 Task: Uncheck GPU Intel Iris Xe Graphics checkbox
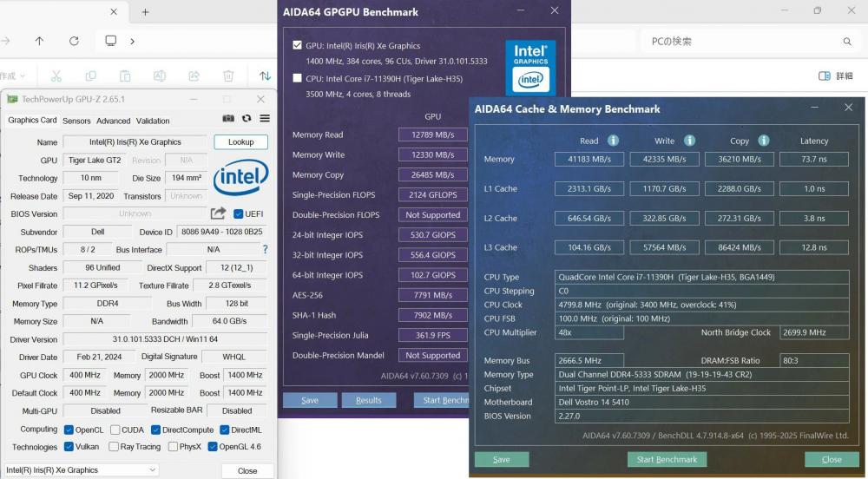tap(297, 45)
